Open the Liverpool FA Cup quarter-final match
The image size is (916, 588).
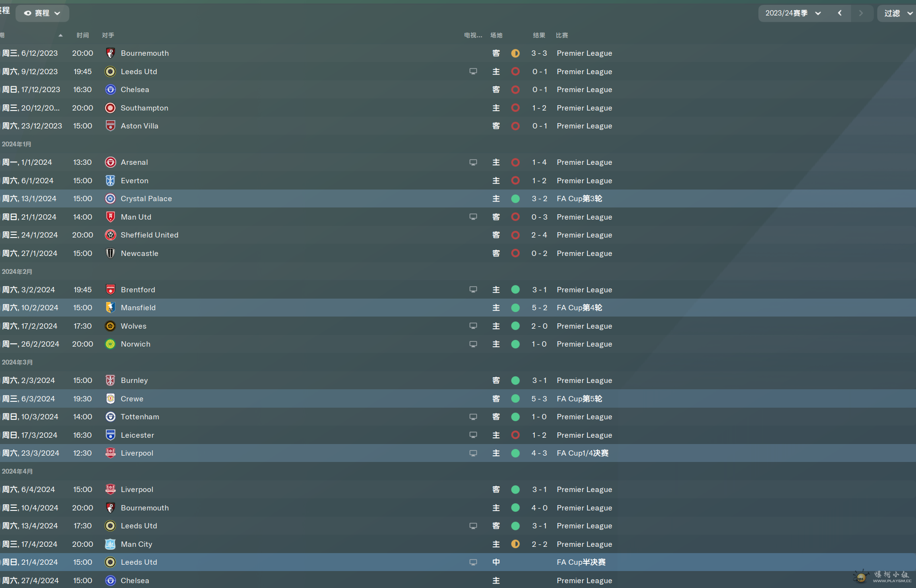[458, 453]
